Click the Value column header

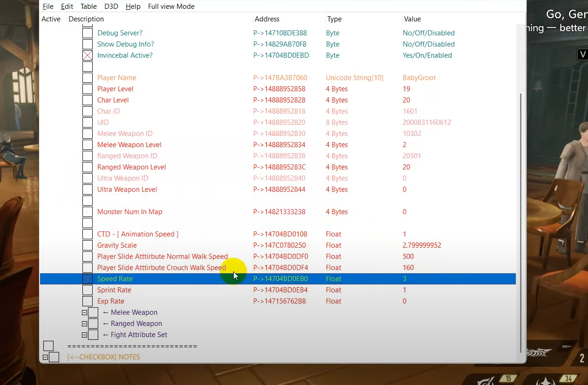(412, 19)
